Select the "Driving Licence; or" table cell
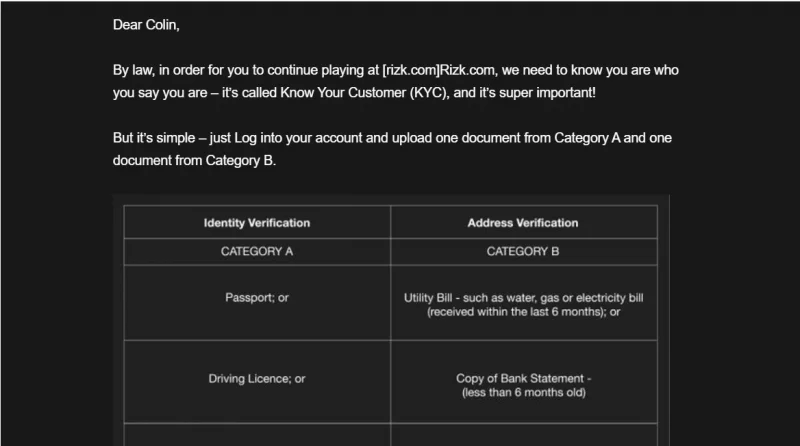Image resolution: width=800 pixels, height=446 pixels. pyautogui.click(x=257, y=382)
